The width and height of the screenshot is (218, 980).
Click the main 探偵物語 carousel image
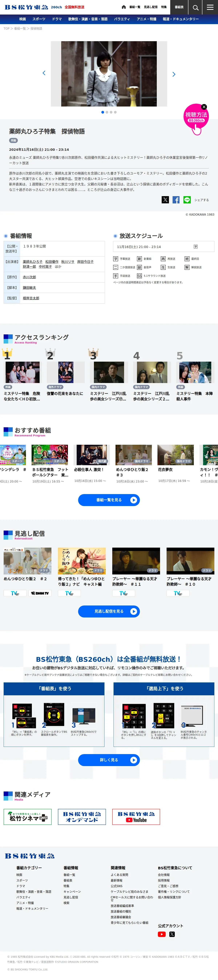pos(109,74)
